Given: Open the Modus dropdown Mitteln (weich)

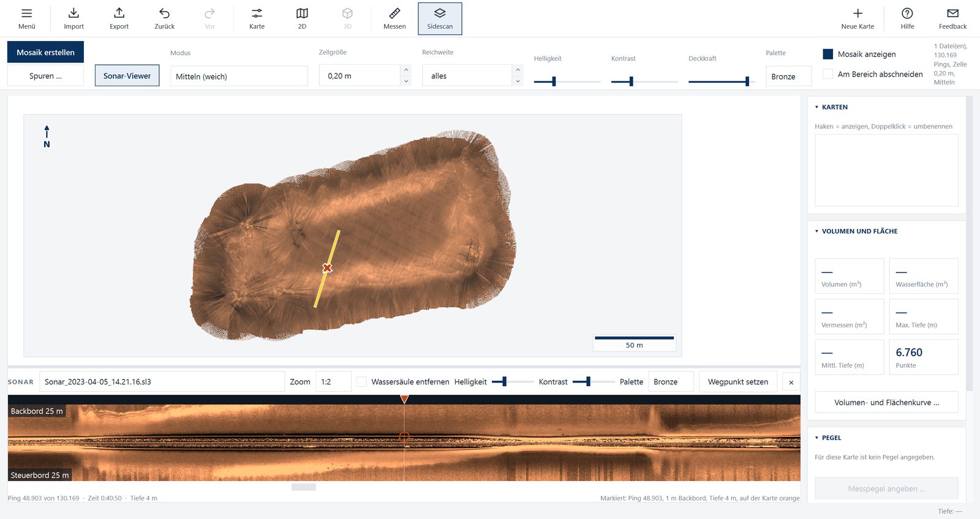Looking at the screenshot, I should 239,76.
